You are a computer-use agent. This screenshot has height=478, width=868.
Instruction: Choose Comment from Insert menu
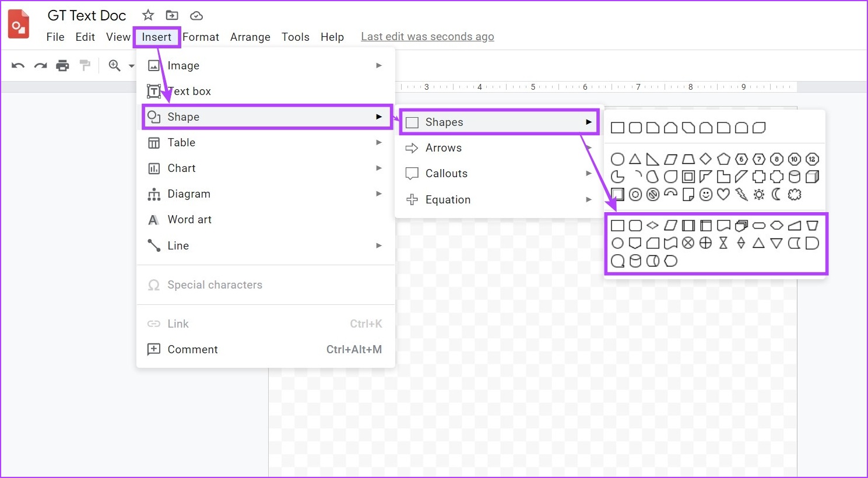coord(266,349)
